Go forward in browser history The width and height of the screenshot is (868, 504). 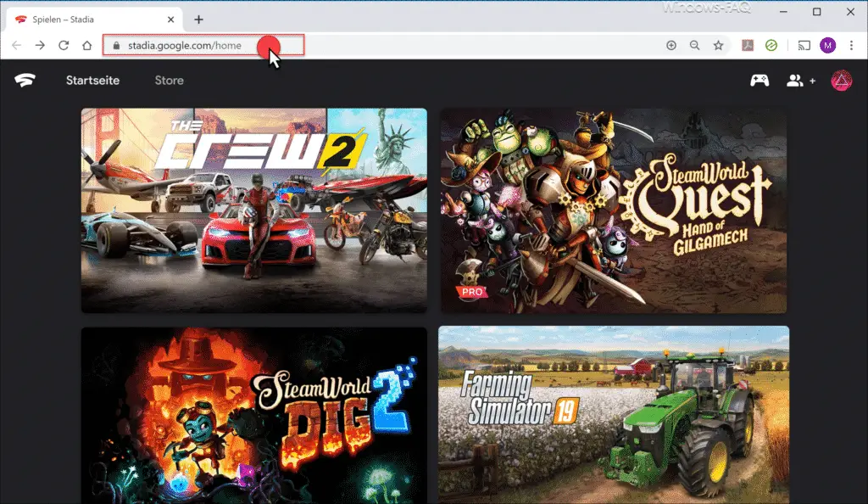[x=40, y=46]
